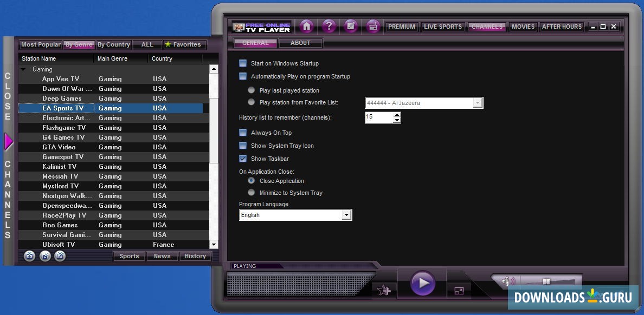Collapse the Gaming genre group

point(23,69)
